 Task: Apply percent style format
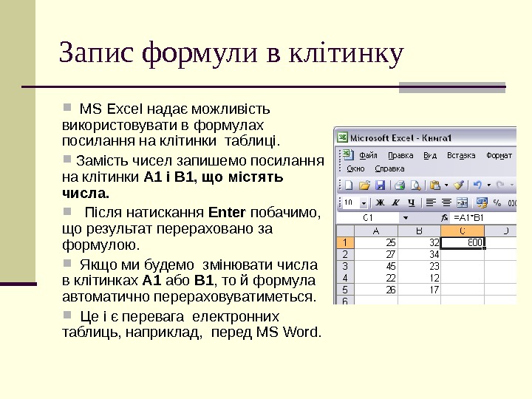(x=497, y=202)
